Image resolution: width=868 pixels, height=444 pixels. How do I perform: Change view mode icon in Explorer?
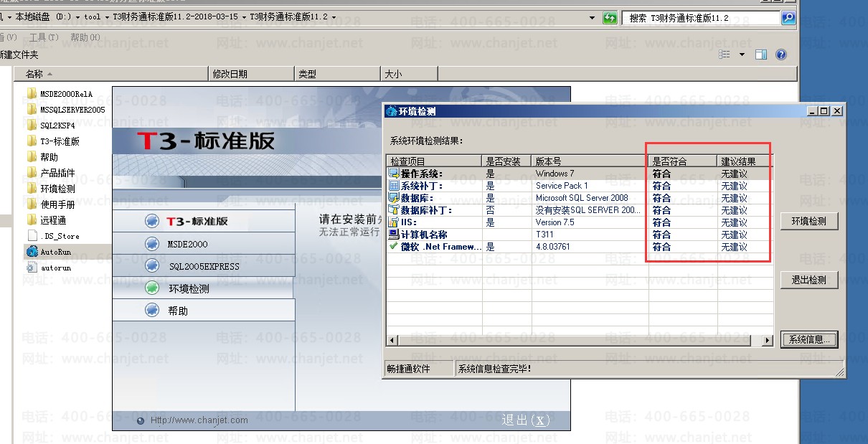pos(725,55)
